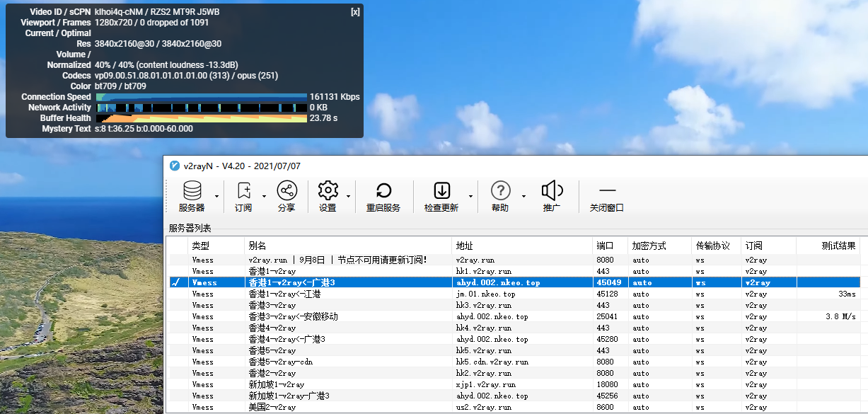868x414 pixels.
Task: Click the 关闭窗口 (Close window) toolbar button
Action: pyautogui.click(x=607, y=197)
